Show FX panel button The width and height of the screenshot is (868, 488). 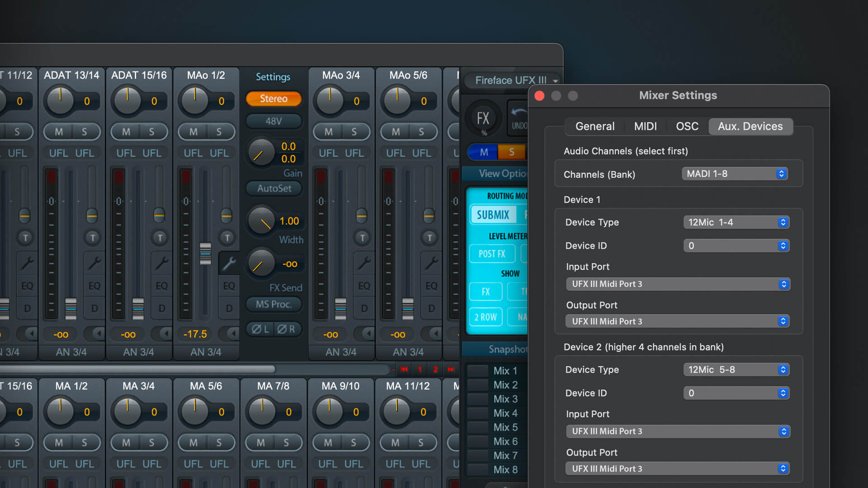coord(486,292)
